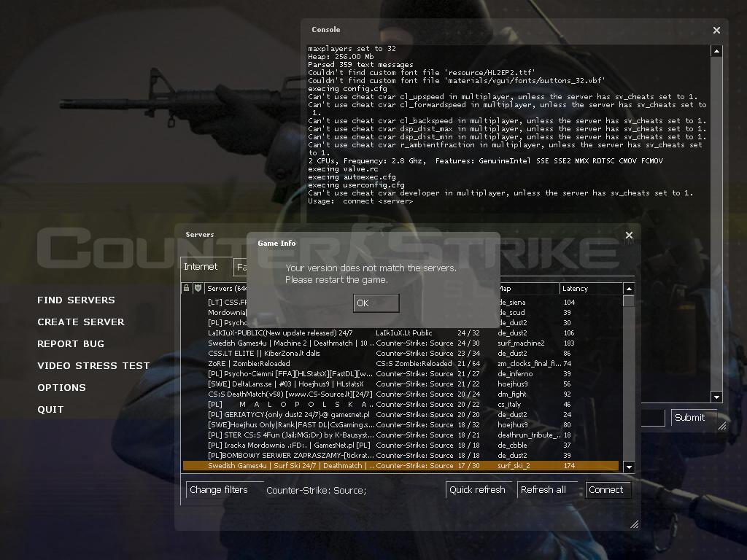
Task: Click the server list scroll up arrow
Action: 629,289
